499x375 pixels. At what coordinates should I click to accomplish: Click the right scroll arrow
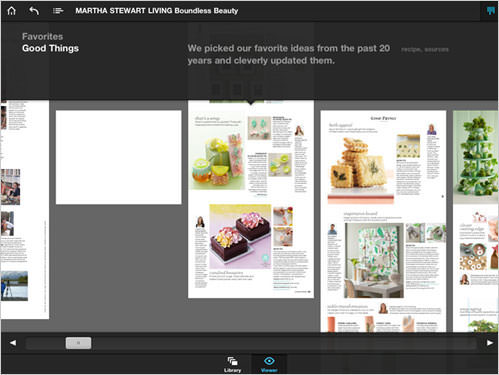tap(490, 343)
